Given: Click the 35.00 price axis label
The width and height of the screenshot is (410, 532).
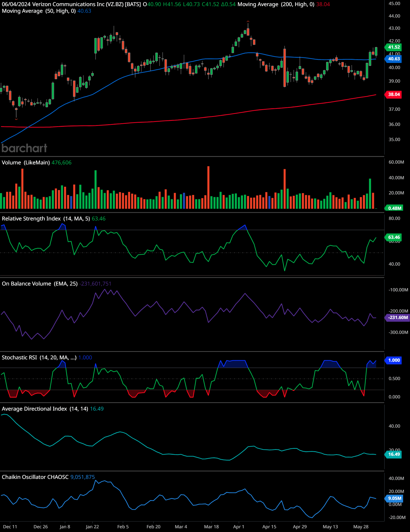Looking at the screenshot, I should tap(394, 139).
